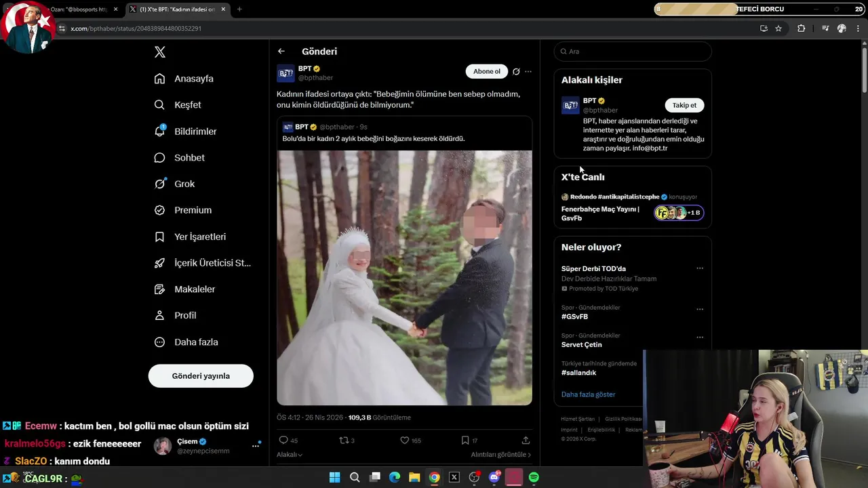Open more options for #GSvFB trend

pyautogui.click(x=700, y=309)
